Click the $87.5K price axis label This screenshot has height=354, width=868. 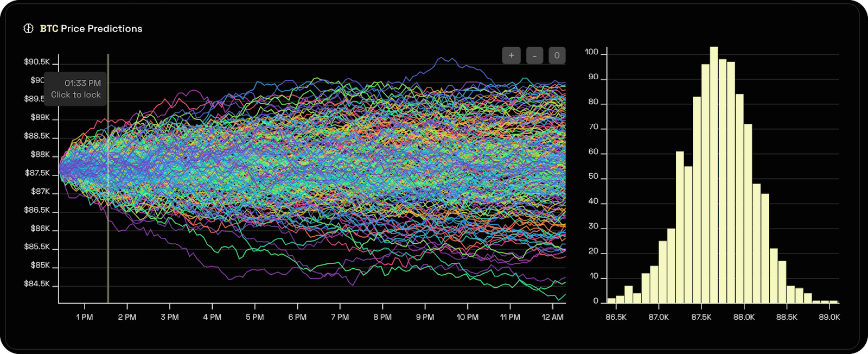pyautogui.click(x=37, y=173)
